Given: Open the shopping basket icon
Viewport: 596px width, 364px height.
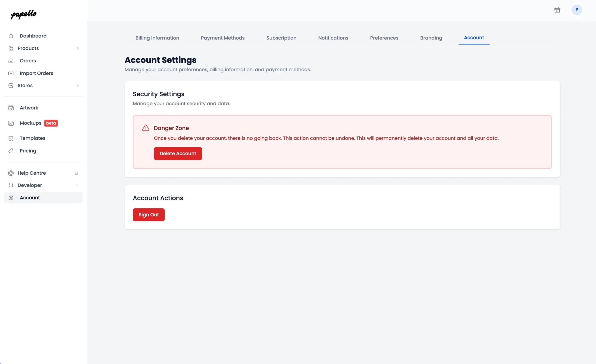Looking at the screenshot, I should 557,10.
